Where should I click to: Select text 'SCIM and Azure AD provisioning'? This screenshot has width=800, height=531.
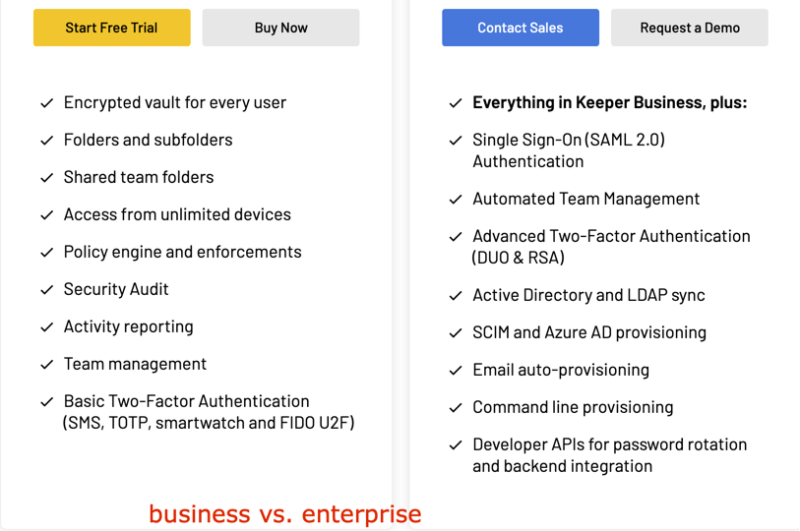[x=589, y=333]
